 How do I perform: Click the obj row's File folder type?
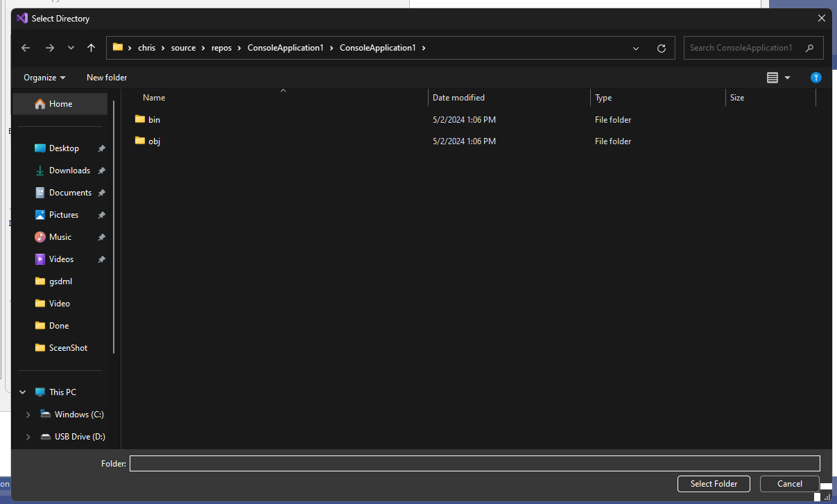[613, 141]
